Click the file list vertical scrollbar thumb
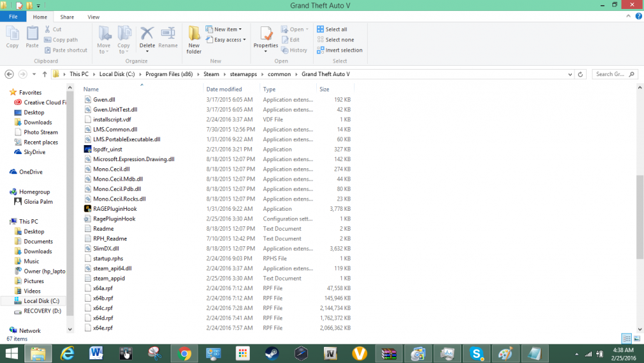 point(639,217)
